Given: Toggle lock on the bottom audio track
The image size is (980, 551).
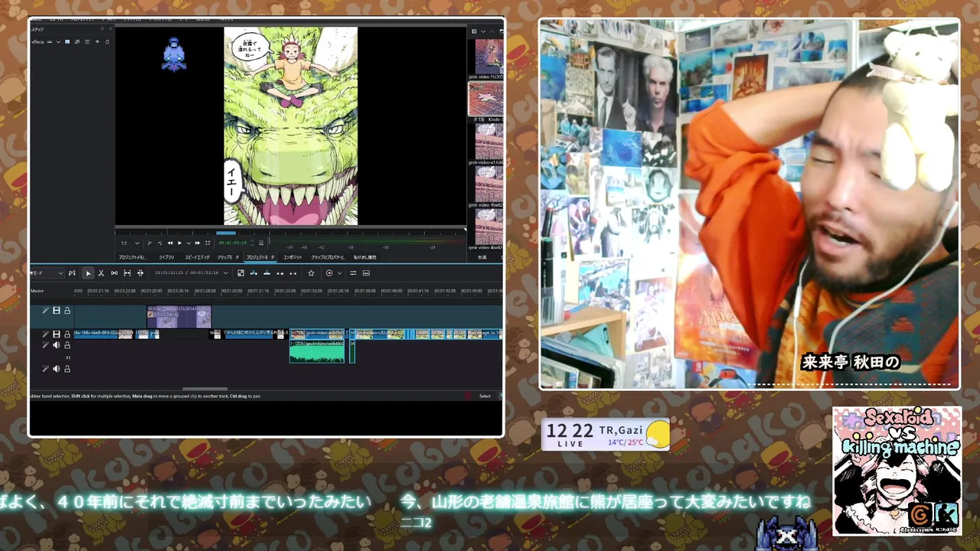Looking at the screenshot, I should [x=67, y=369].
